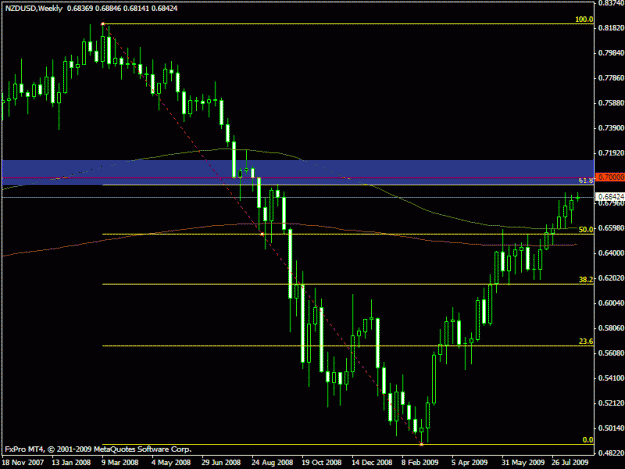Select the 0.0 Fibonacci level label
This screenshot has height=469, width=625.
pyautogui.click(x=588, y=440)
